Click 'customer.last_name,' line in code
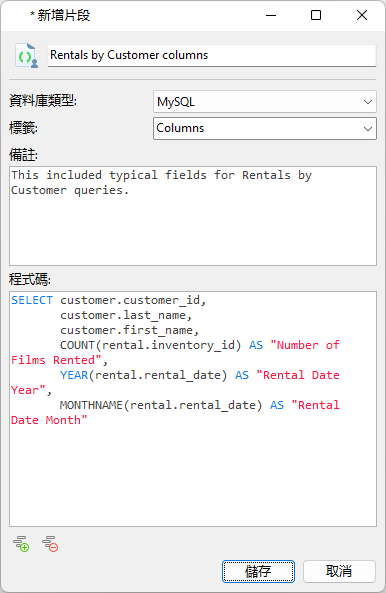Viewport: 386px width, 593px height. (126, 315)
